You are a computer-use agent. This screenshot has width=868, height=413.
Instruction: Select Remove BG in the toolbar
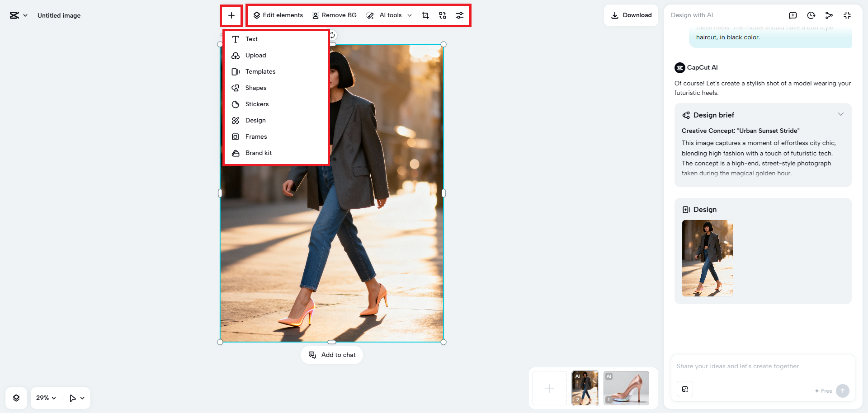(x=335, y=15)
